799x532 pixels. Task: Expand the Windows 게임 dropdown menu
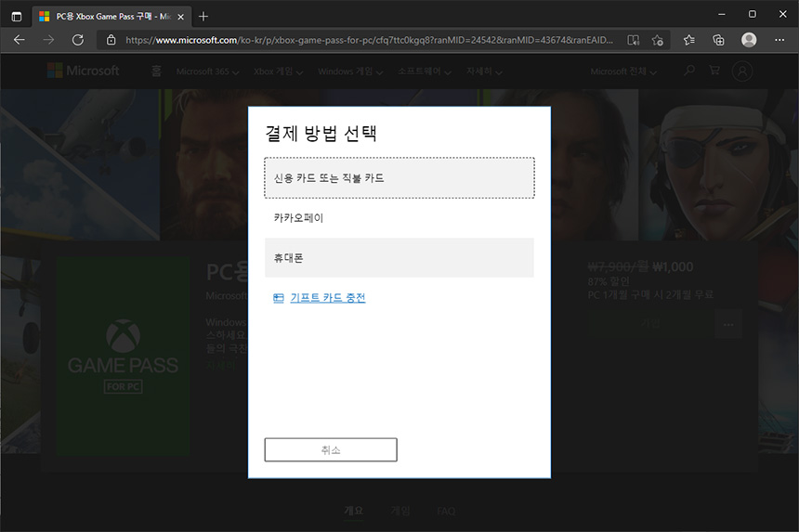pos(350,71)
